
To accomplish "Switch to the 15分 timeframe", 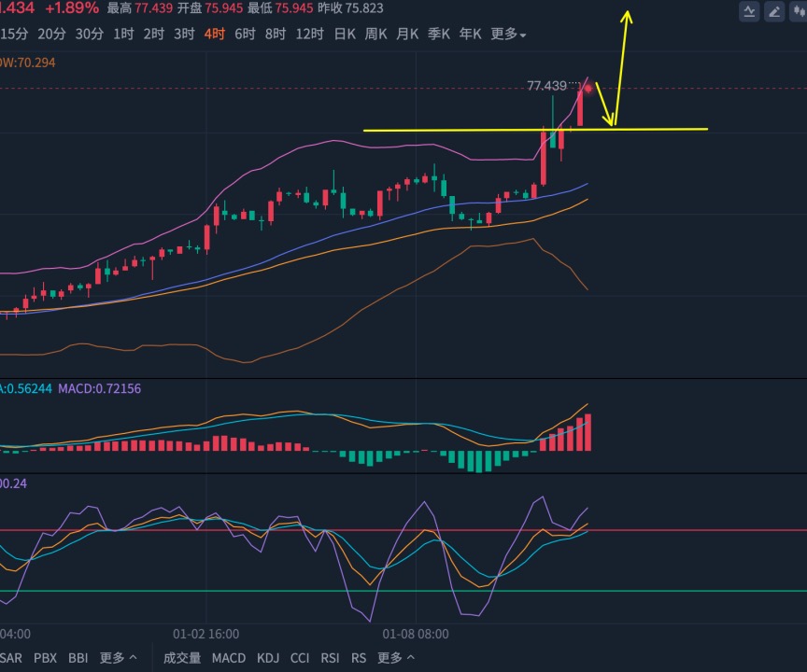I will [x=14, y=34].
